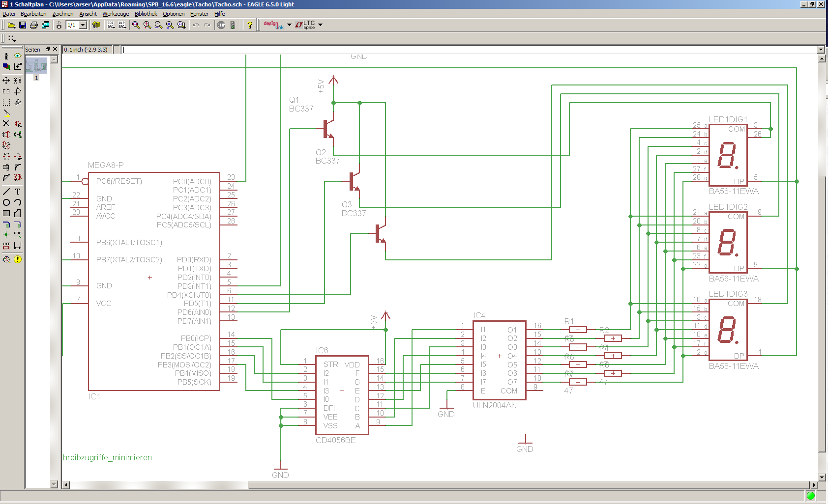
Task: Select the Rotate tool
Action: (18, 91)
